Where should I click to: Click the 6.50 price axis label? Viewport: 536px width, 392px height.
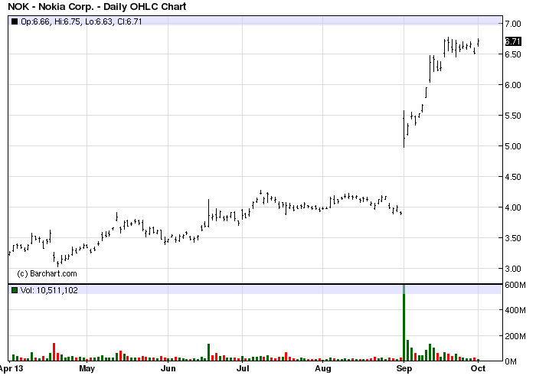point(513,54)
